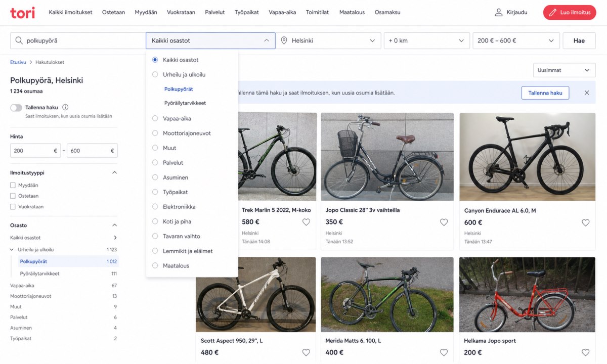Favorite the Jopo Classic 28" listing
Screen dimensions: 607x364
[444, 222]
